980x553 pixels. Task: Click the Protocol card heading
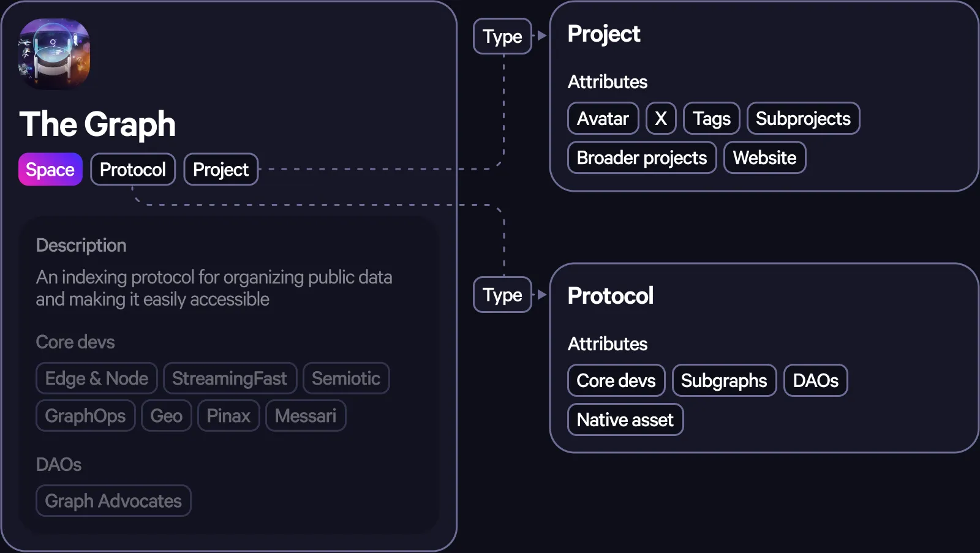pyautogui.click(x=611, y=296)
